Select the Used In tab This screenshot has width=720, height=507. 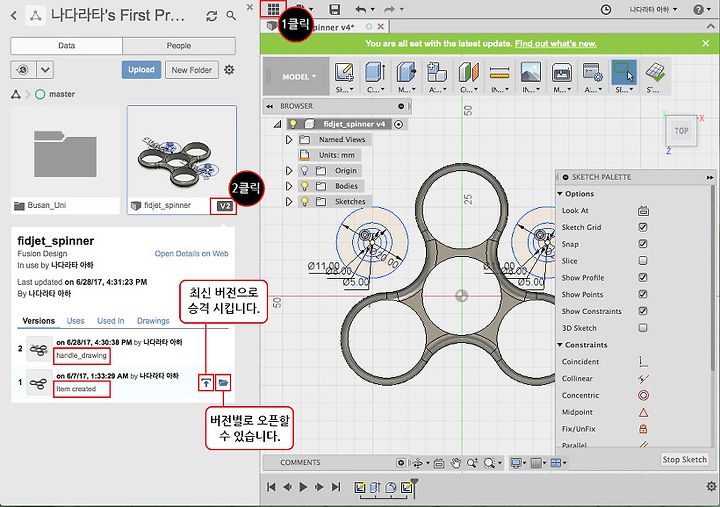coord(111,321)
